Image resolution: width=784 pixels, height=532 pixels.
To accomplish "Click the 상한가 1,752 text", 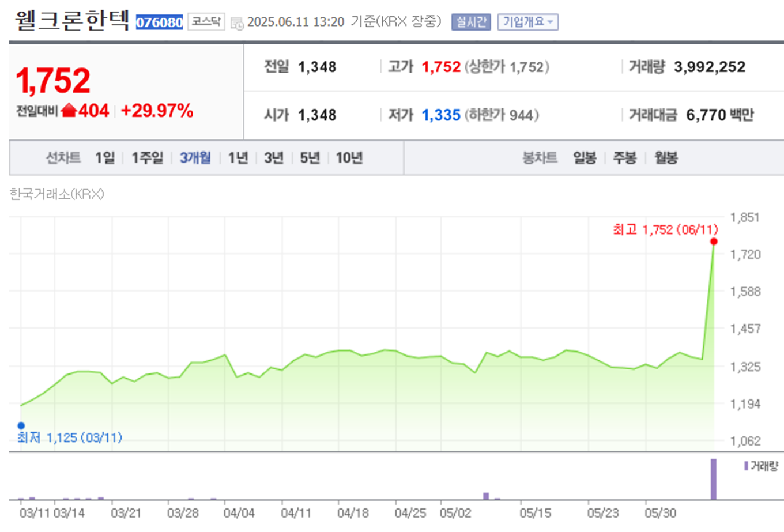I will [507, 67].
